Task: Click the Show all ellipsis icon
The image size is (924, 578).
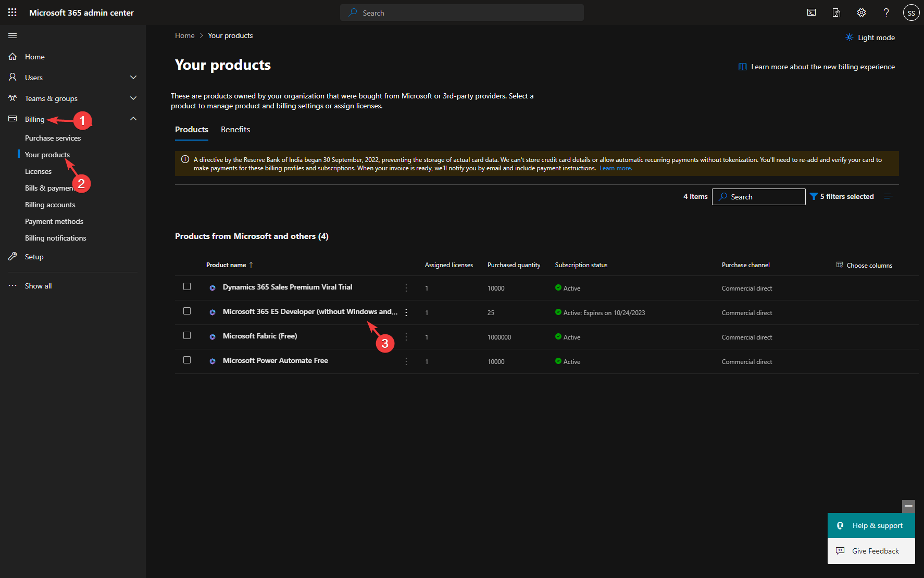Action: pos(13,285)
